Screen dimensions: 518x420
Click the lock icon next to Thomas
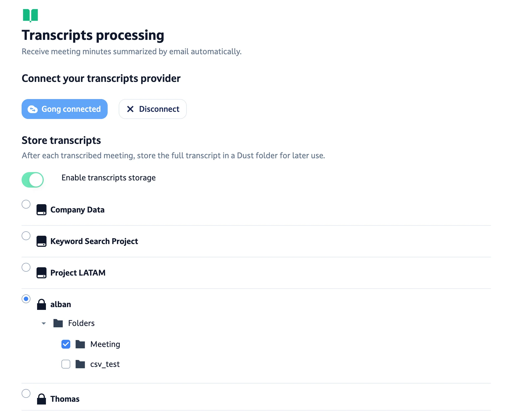[42, 399]
